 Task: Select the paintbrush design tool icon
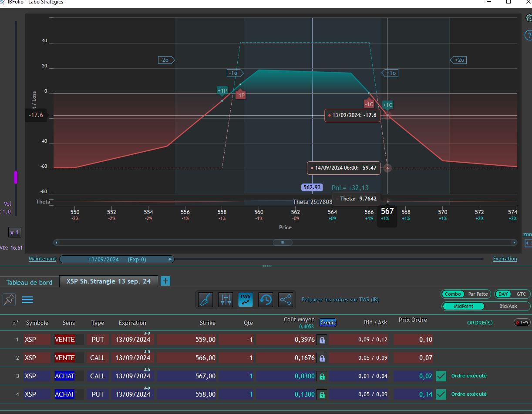click(x=205, y=300)
